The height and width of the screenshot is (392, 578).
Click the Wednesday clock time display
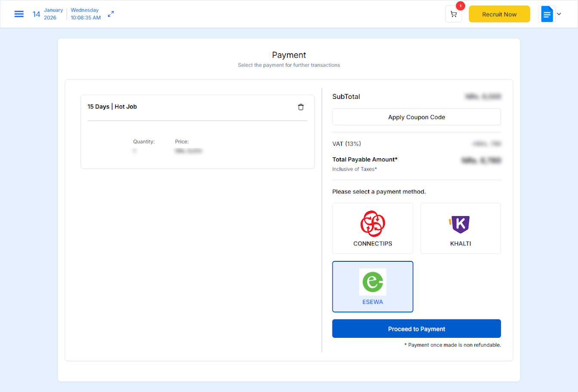point(86,14)
